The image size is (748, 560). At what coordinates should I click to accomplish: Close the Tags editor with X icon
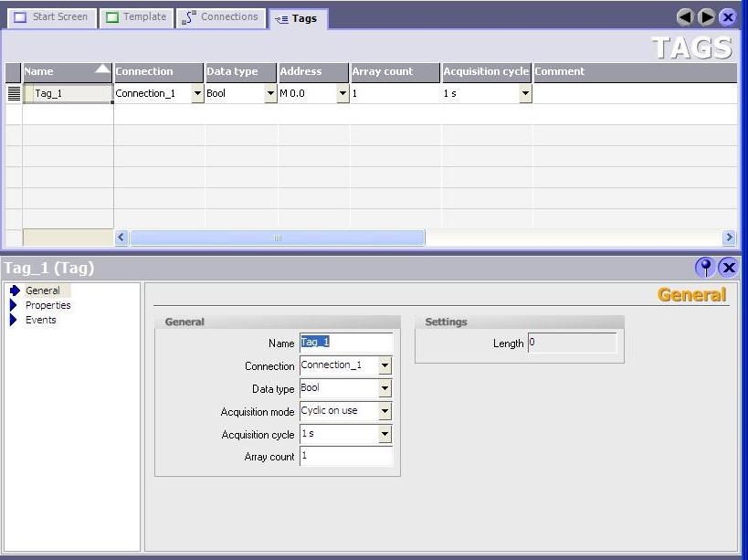(x=727, y=17)
